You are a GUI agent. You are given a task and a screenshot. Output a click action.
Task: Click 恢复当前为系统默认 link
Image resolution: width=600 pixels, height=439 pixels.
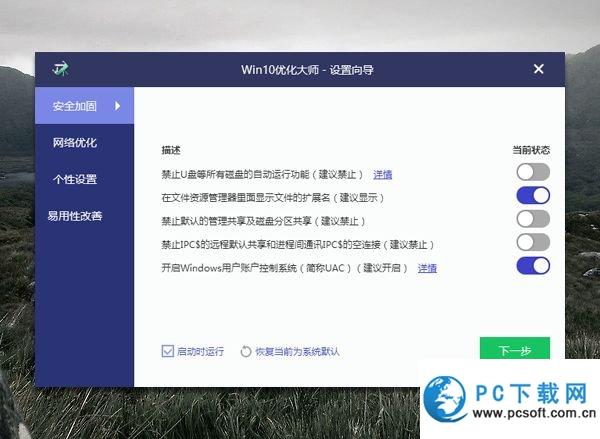click(x=297, y=351)
